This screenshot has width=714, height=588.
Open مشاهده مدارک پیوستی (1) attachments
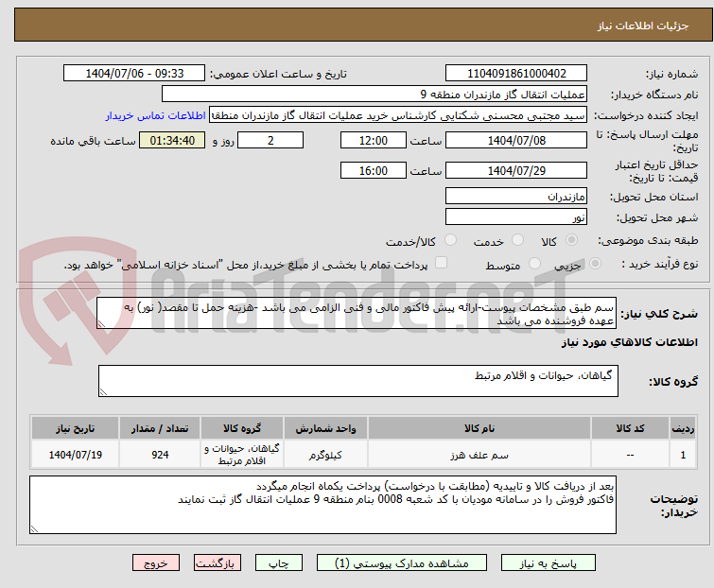tap(402, 563)
